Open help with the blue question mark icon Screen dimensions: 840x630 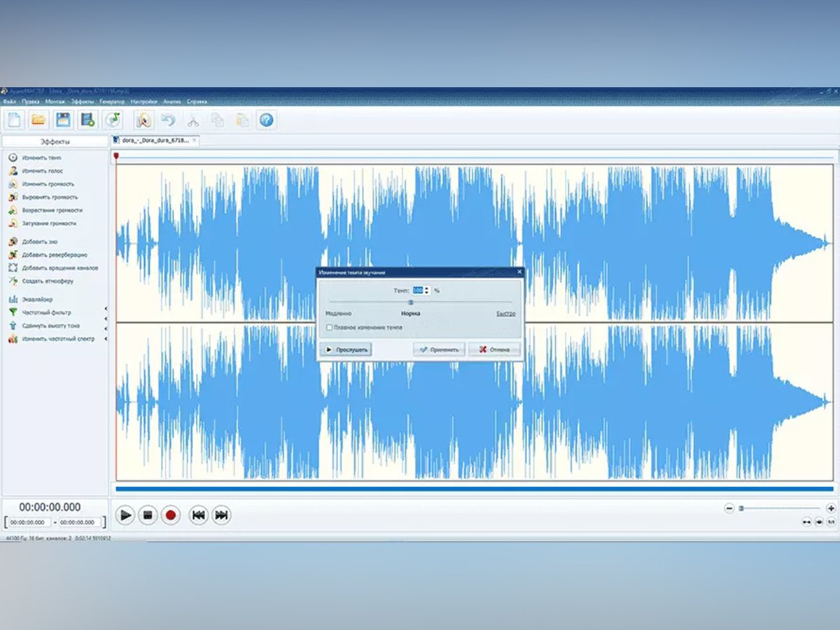(266, 120)
